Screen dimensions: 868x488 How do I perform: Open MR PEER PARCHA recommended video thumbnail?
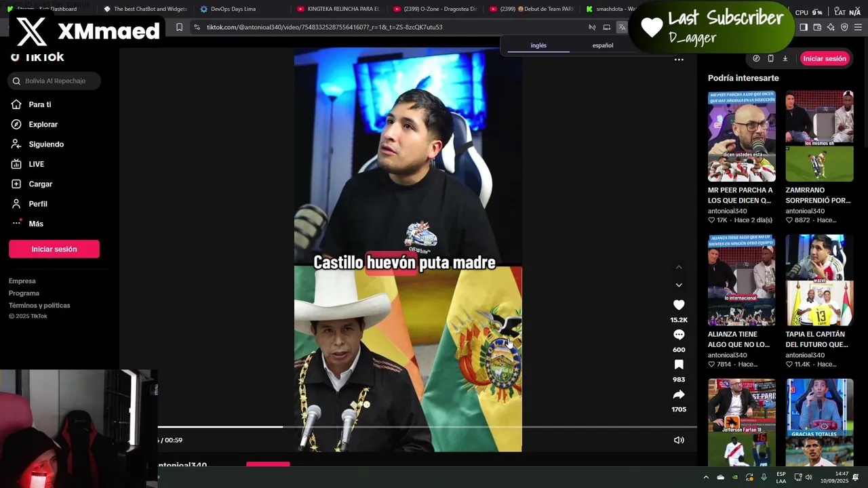pyautogui.click(x=742, y=136)
